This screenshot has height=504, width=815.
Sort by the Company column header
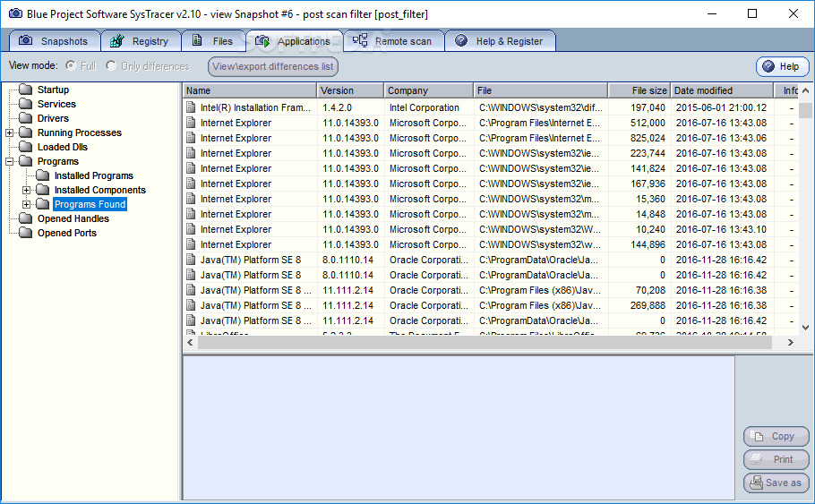[429, 90]
